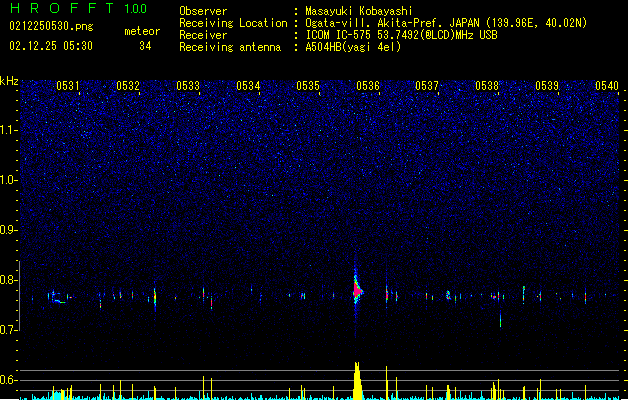This screenshot has width=629, height=400.
Task: Click the Observer label
Action: click(203, 11)
